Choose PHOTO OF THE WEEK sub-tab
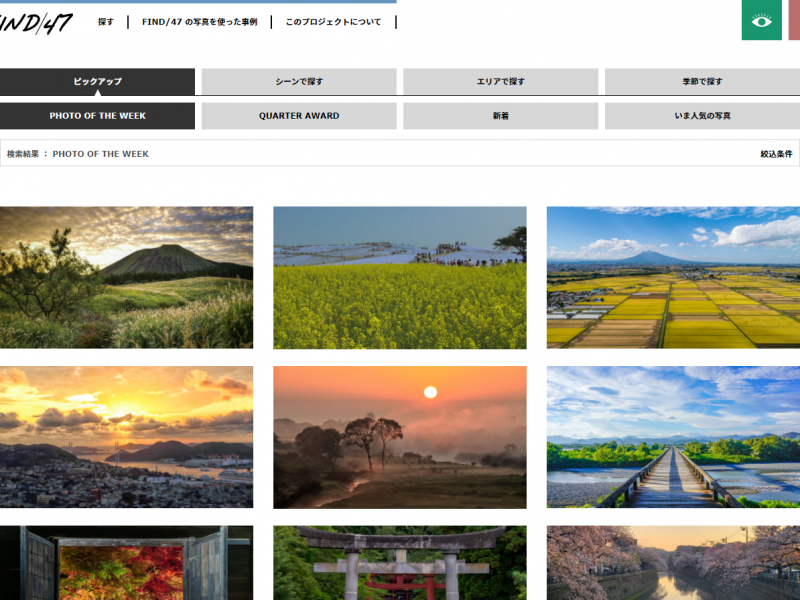Viewport: 800px width, 600px height. (x=97, y=116)
